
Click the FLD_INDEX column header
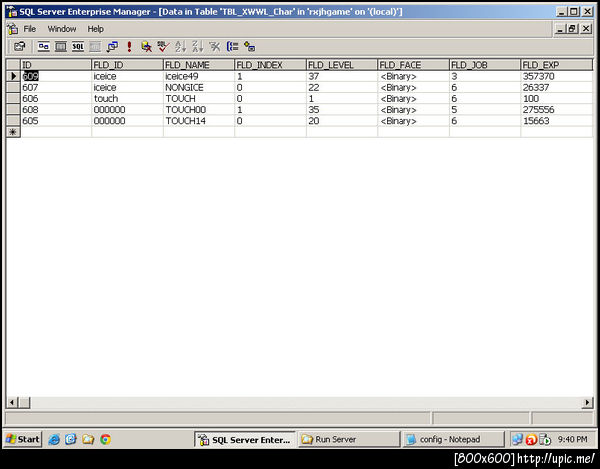pos(270,65)
